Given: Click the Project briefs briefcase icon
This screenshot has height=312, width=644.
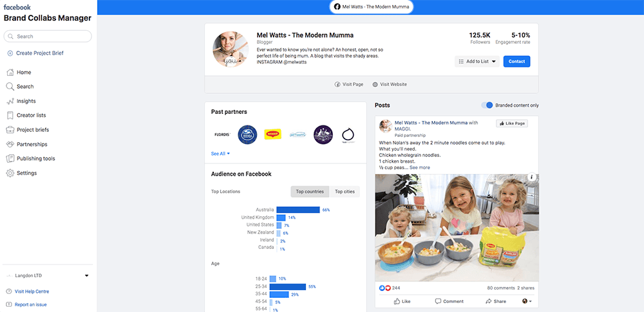Looking at the screenshot, I should tap(10, 130).
